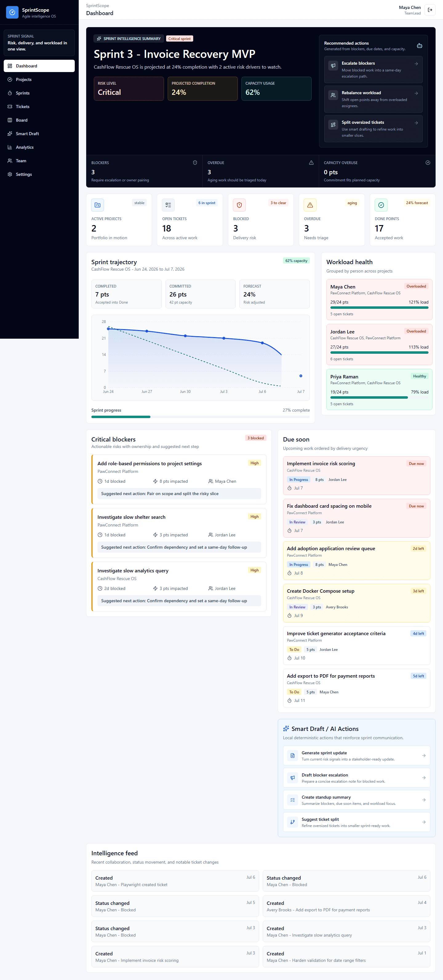Click the Rebalance workload people icon
This screenshot has height=980, width=443.
click(x=333, y=95)
